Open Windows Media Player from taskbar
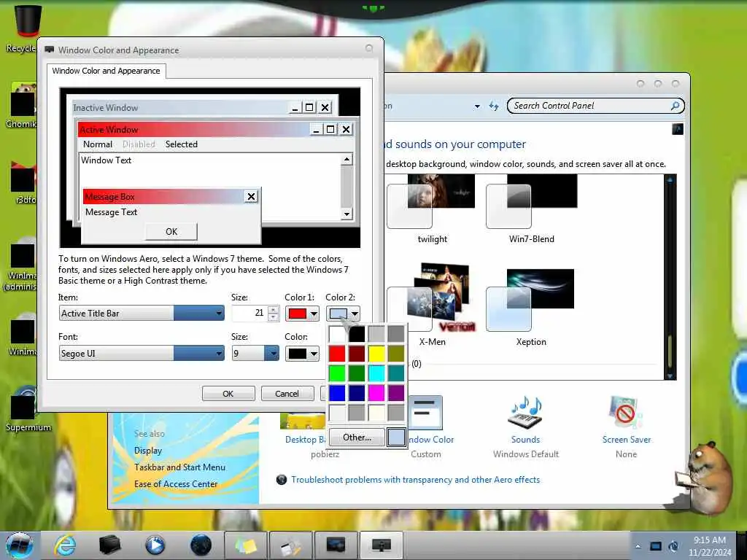This screenshot has width=747, height=560. point(155,545)
